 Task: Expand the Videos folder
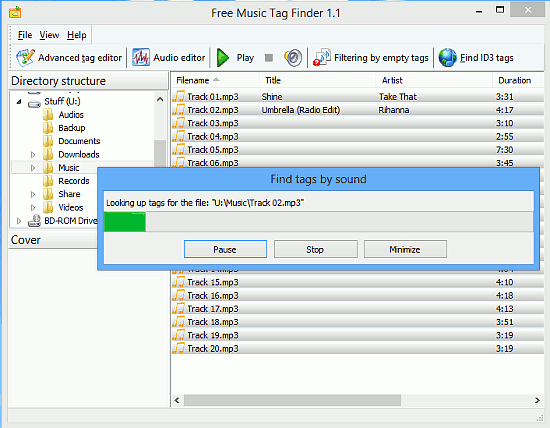coord(33,207)
